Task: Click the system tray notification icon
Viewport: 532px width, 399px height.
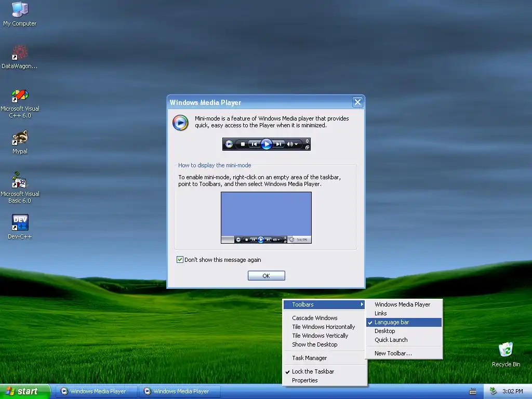Action: tap(493, 391)
